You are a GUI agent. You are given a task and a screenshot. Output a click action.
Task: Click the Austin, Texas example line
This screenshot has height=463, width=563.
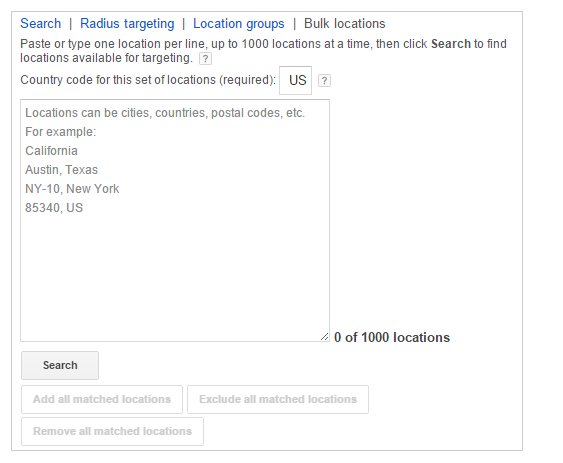(x=61, y=170)
